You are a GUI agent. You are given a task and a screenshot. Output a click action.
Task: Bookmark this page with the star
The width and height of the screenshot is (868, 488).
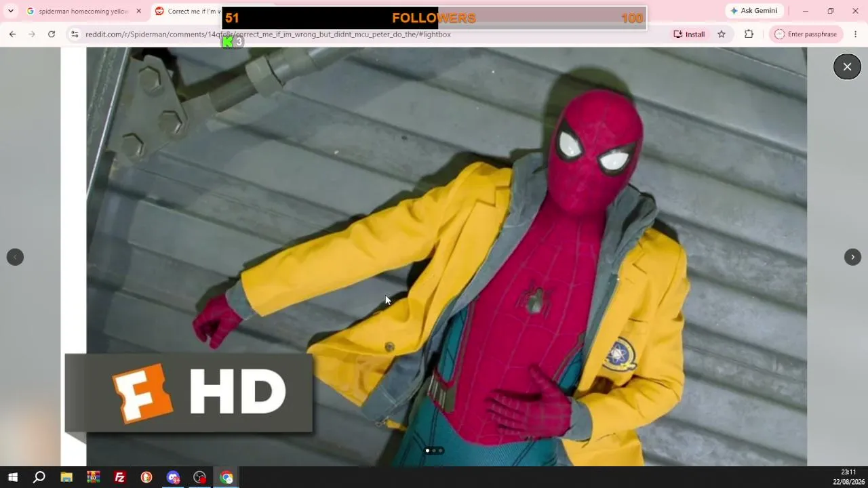click(x=722, y=34)
